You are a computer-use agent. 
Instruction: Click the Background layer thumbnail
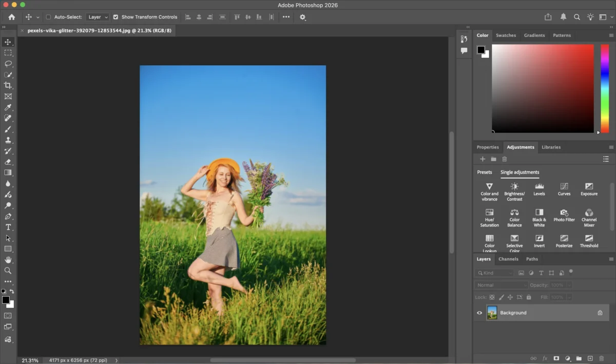(x=492, y=313)
